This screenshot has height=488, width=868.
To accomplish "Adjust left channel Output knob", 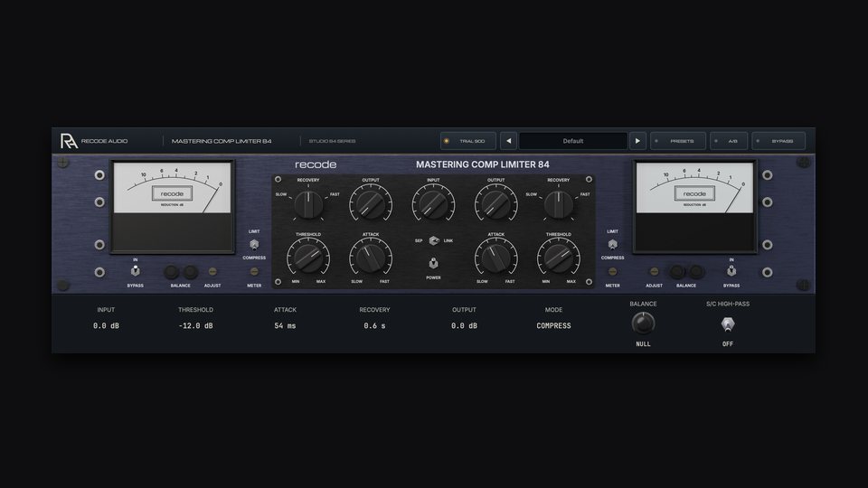I will [371, 204].
